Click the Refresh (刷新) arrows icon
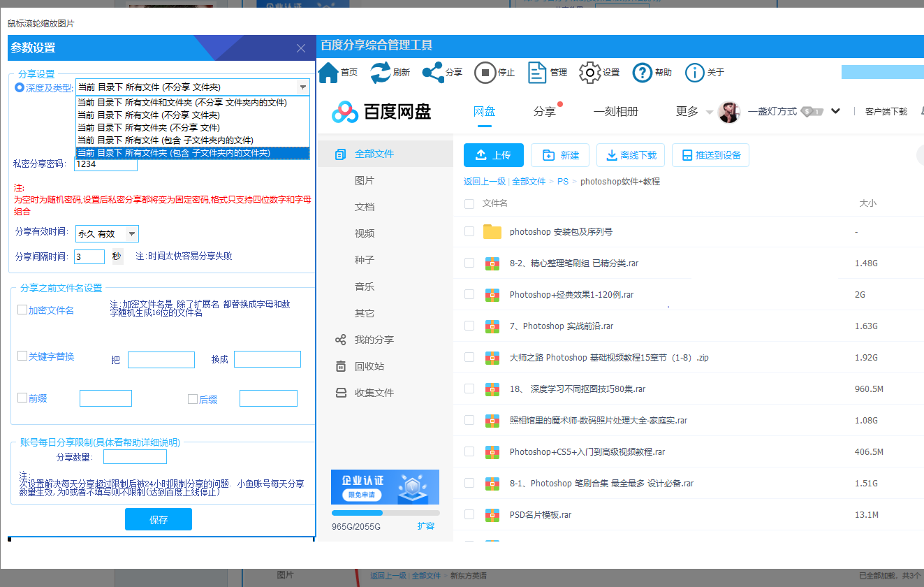The height and width of the screenshot is (587, 924). pos(381,72)
